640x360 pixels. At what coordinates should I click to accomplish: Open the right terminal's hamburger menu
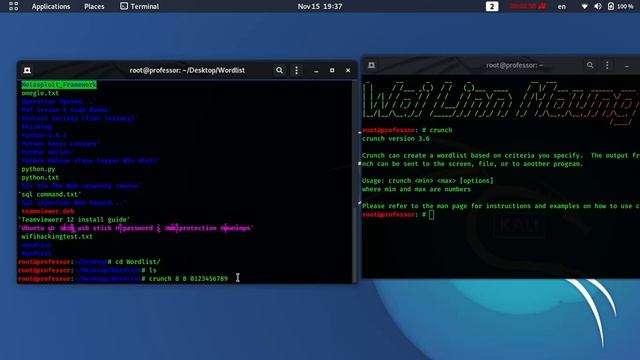[x=607, y=65]
